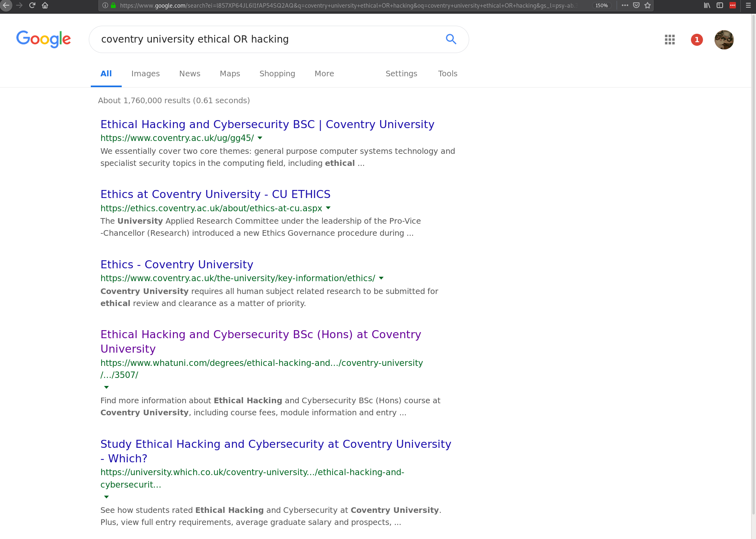Open Study Ethical Hacking Which? result
Screen dimensions: 756x539
click(x=276, y=451)
